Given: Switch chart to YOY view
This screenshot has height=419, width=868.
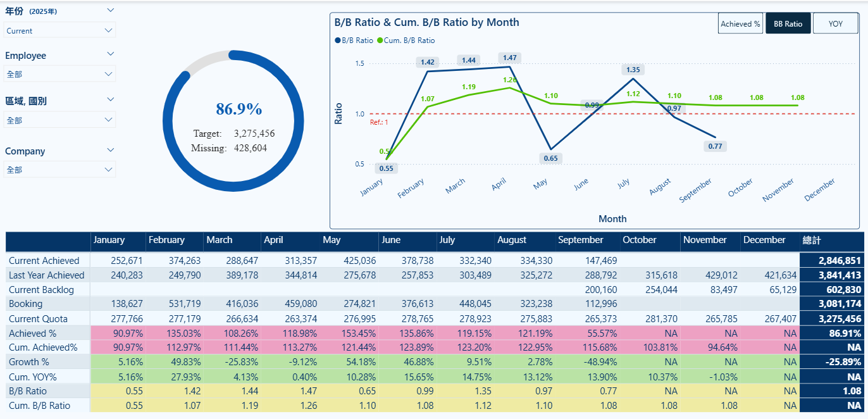Looking at the screenshot, I should coord(836,23).
